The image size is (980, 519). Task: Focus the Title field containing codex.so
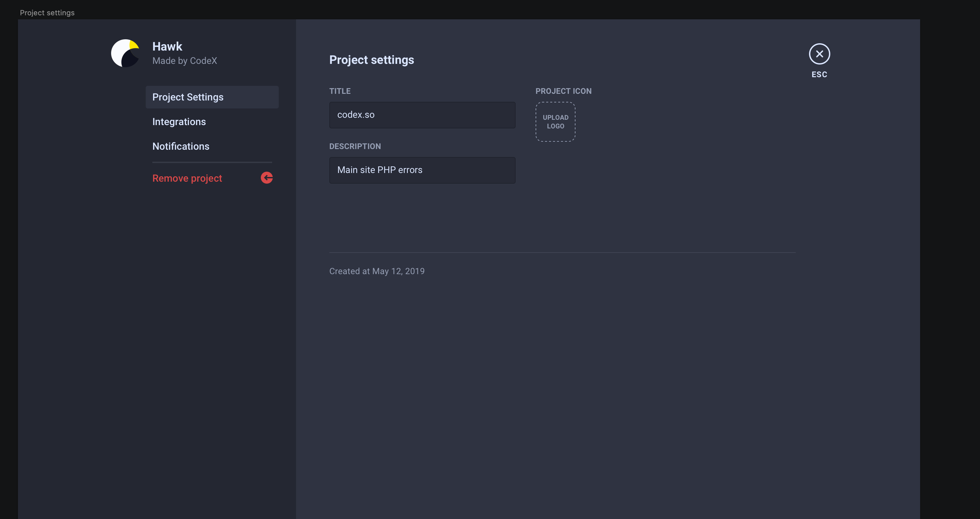(x=422, y=114)
